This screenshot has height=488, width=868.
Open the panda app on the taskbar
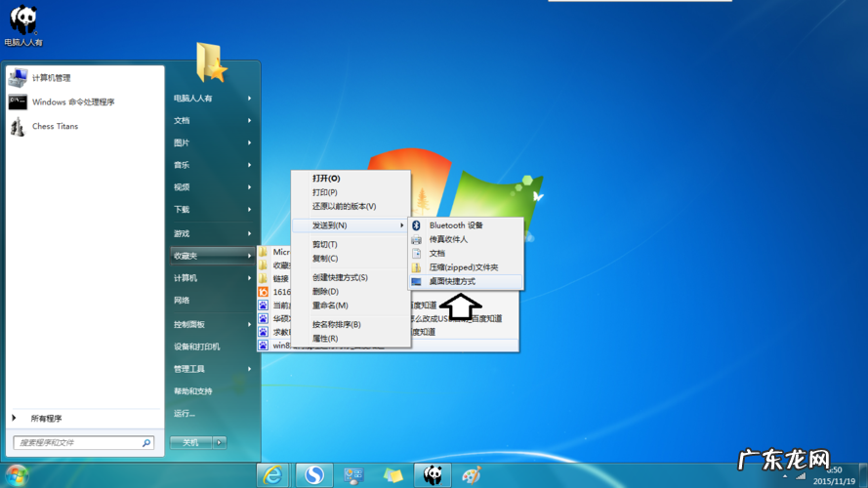(x=432, y=475)
